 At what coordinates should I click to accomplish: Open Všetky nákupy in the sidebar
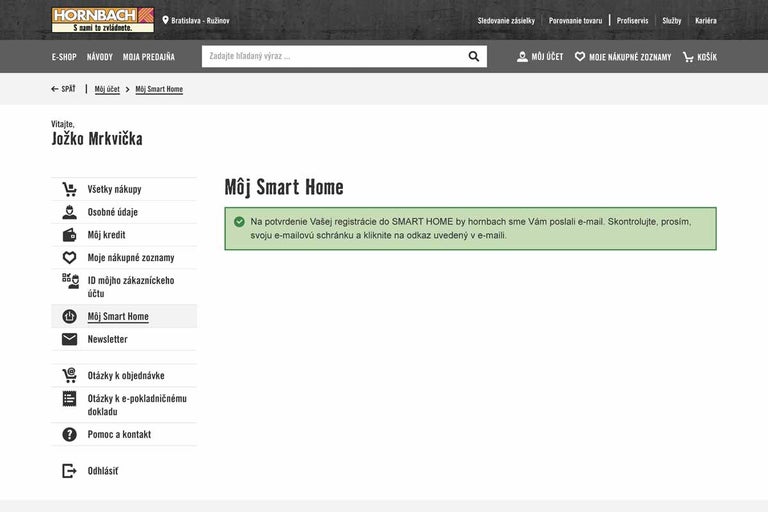[114, 189]
